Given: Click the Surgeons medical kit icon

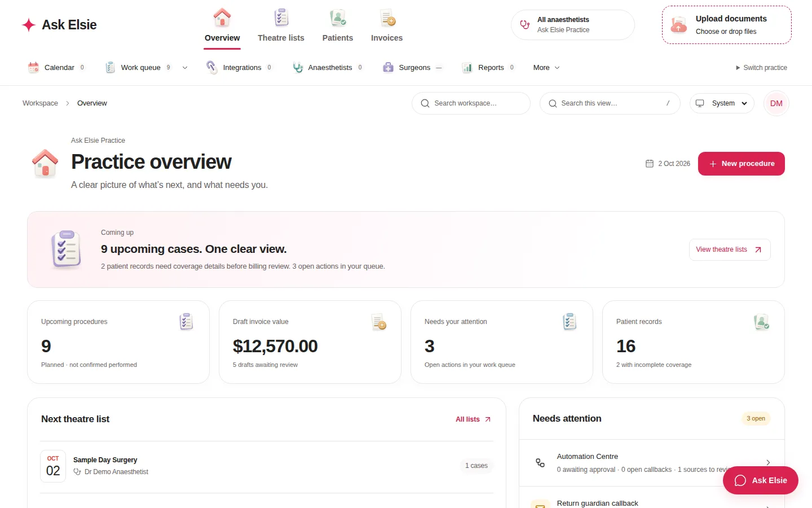Looking at the screenshot, I should pyautogui.click(x=388, y=68).
